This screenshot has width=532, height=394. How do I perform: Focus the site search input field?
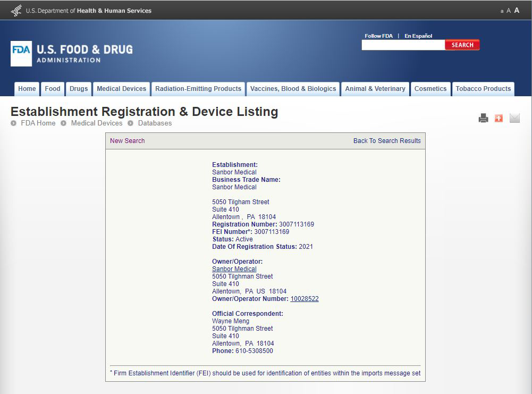[x=403, y=45]
